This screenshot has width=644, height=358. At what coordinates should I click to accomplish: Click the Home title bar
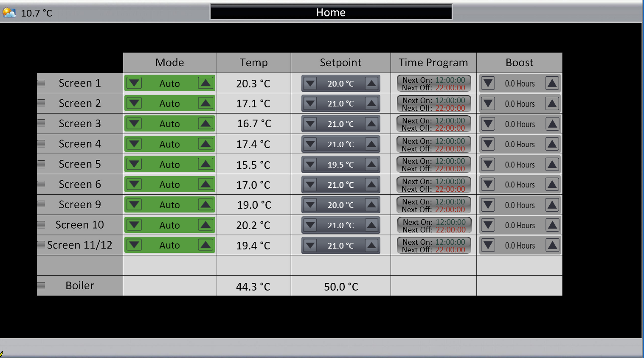[331, 12]
